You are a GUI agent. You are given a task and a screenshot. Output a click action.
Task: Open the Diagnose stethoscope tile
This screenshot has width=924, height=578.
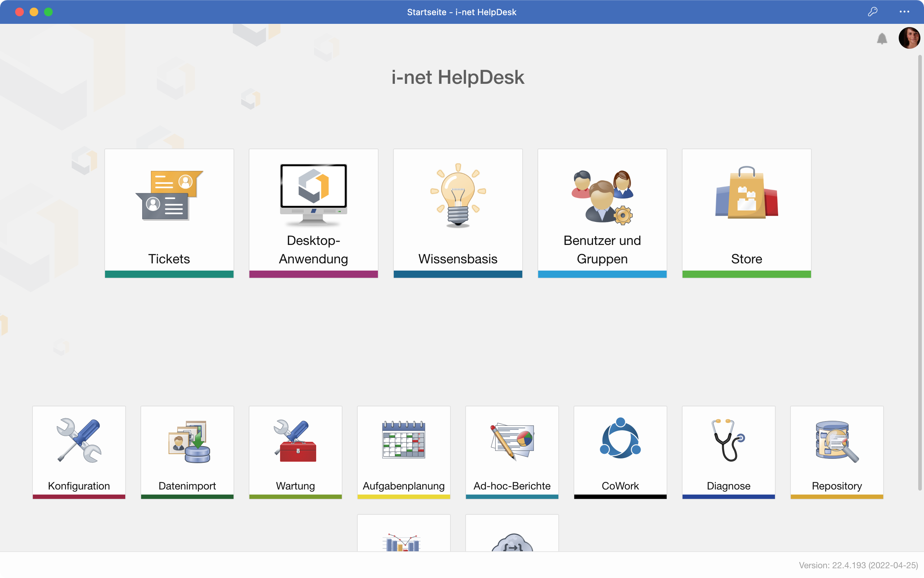[x=728, y=453]
